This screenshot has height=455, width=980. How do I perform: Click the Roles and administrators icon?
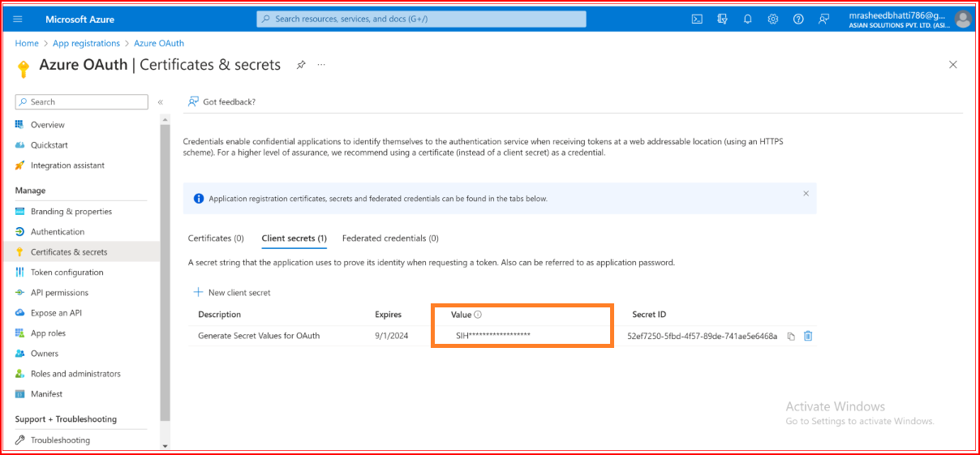click(20, 374)
